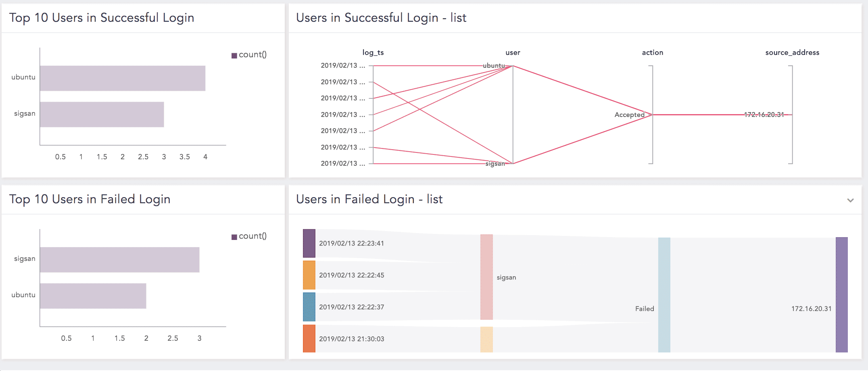Toggle the count() legend on the successful login chart
The height and width of the screenshot is (371, 868).
(x=249, y=54)
